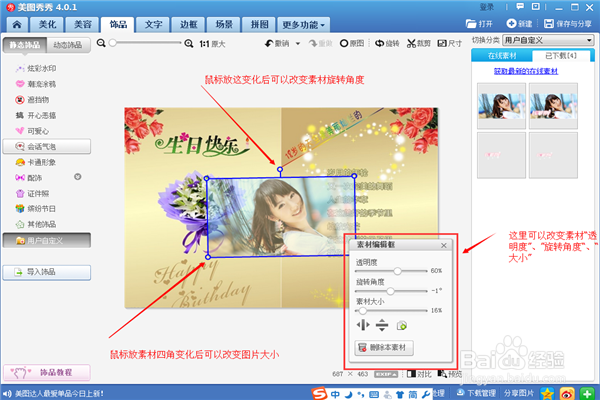Create a new canvas with 新建

519,24
